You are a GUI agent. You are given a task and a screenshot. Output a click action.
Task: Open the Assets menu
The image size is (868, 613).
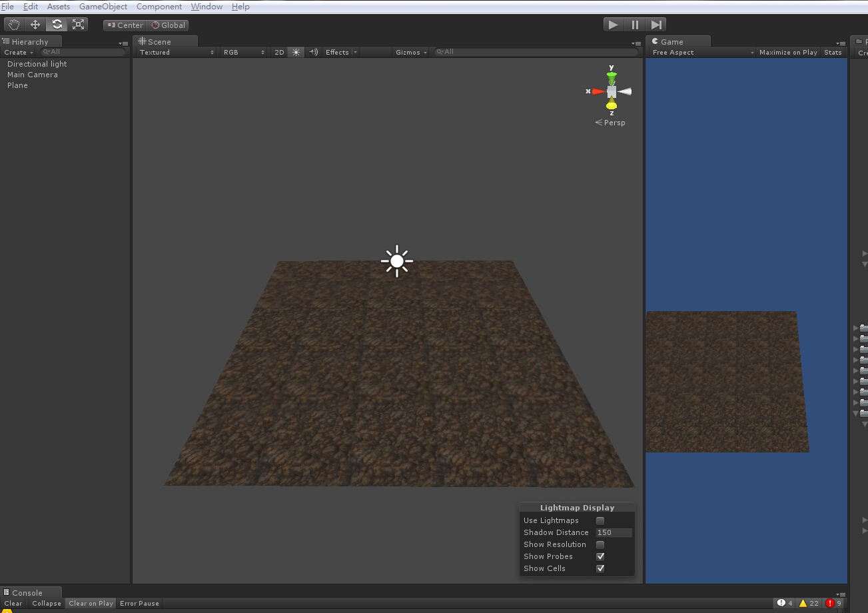click(x=59, y=7)
